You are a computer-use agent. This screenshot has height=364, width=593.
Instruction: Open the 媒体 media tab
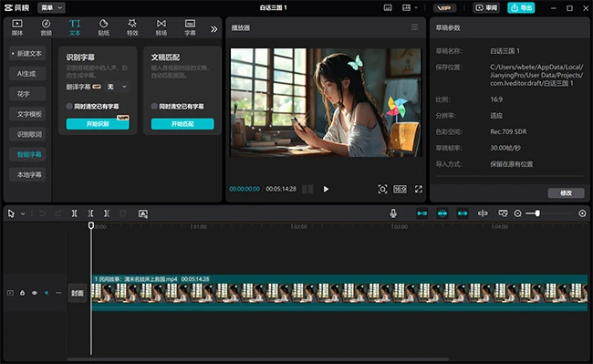click(x=17, y=27)
